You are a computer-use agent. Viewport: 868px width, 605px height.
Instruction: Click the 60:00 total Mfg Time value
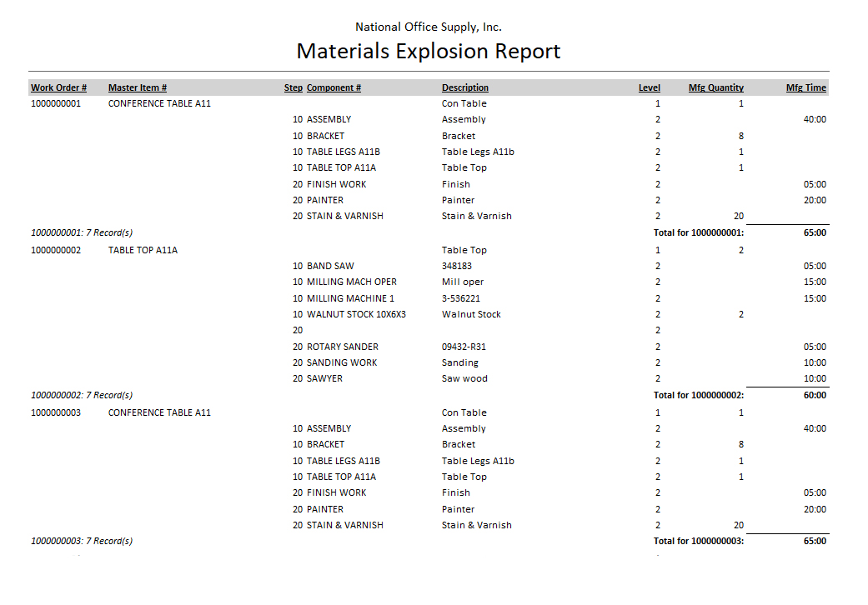tap(814, 395)
